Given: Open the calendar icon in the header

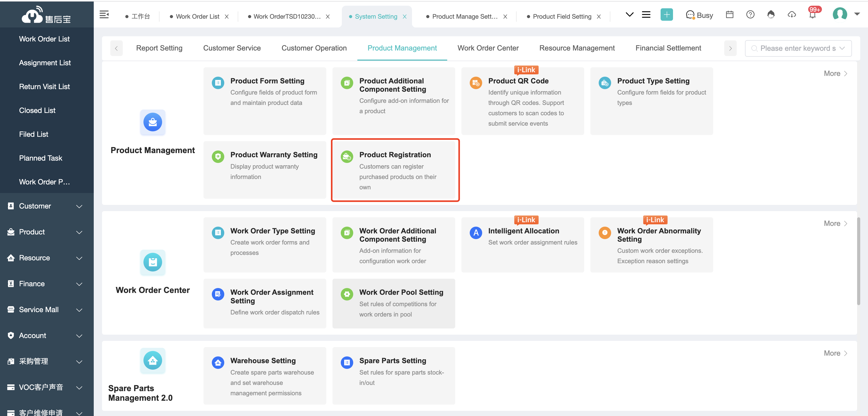Looking at the screenshot, I should pyautogui.click(x=729, y=15).
